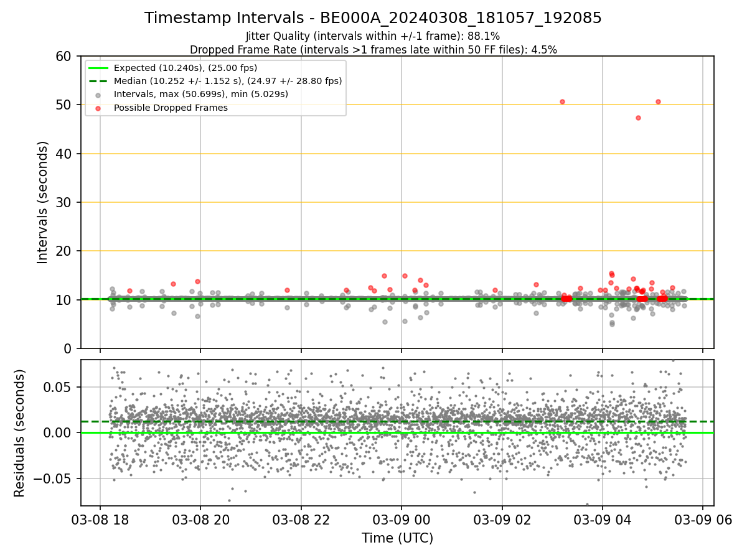
Task: Click the "03-09 06" time tick label
Action: point(703,520)
